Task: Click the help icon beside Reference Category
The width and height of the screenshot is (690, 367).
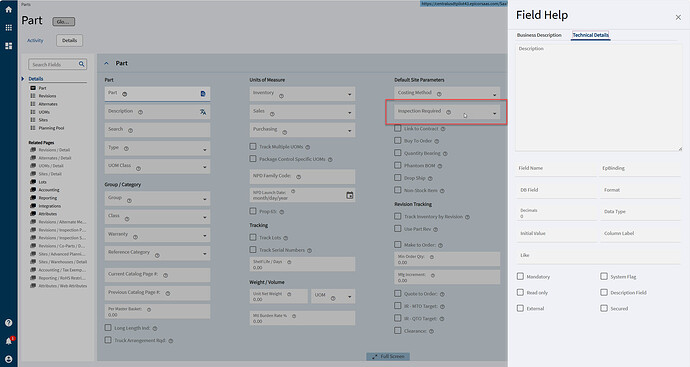Action: coord(157,255)
